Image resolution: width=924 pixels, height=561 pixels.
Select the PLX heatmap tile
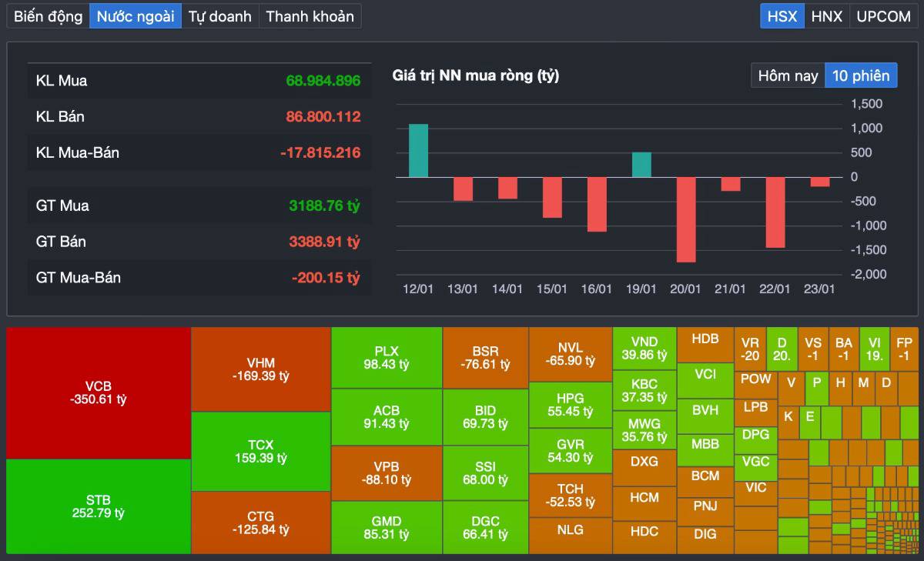pyautogui.click(x=387, y=358)
